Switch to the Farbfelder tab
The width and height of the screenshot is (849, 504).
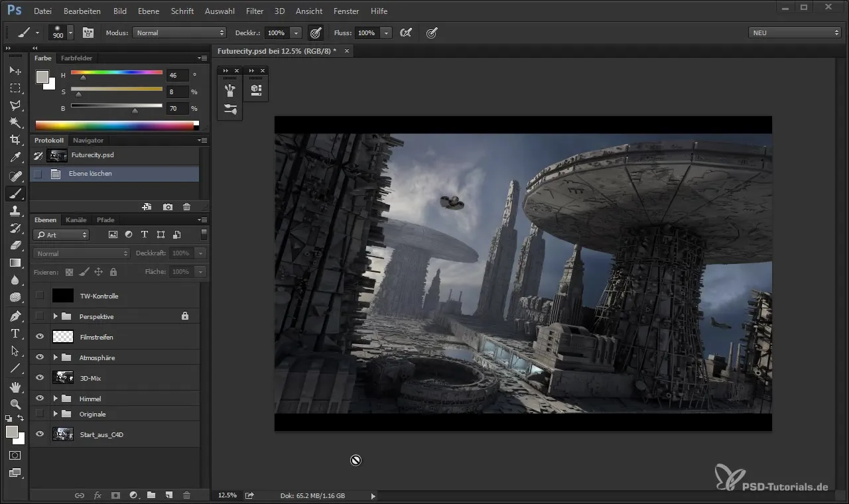click(76, 58)
